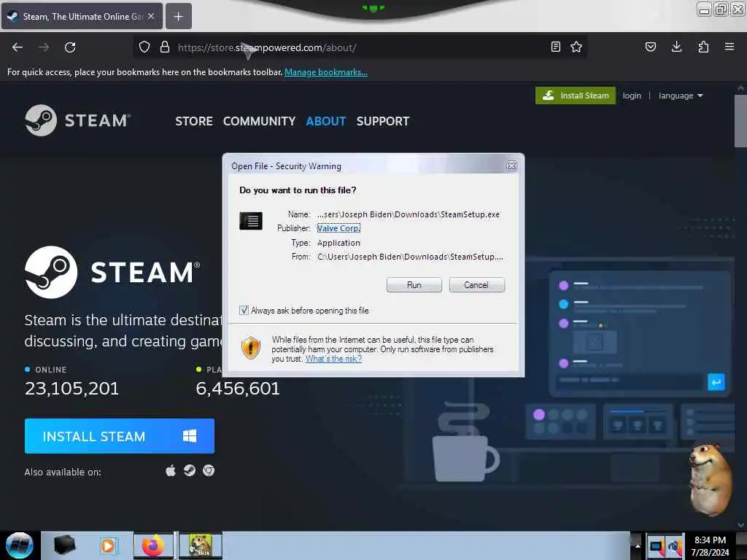This screenshot has height=560, width=747.
Task: Open a new browser tab
Action: pos(178,17)
